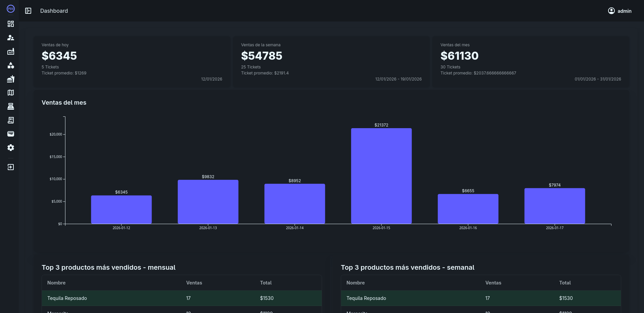Open the dashboard grid icon in sidebar
The image size is (644, 313).
click(x=11, y=24)
